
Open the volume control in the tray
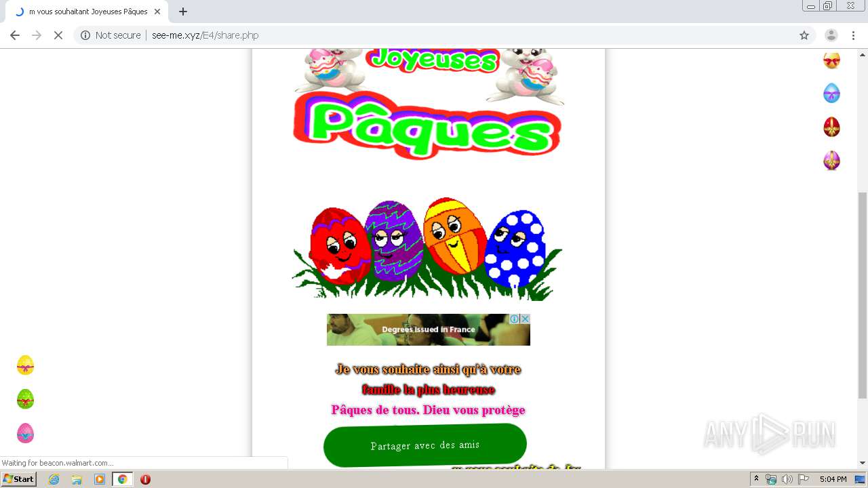click(787, 479)
